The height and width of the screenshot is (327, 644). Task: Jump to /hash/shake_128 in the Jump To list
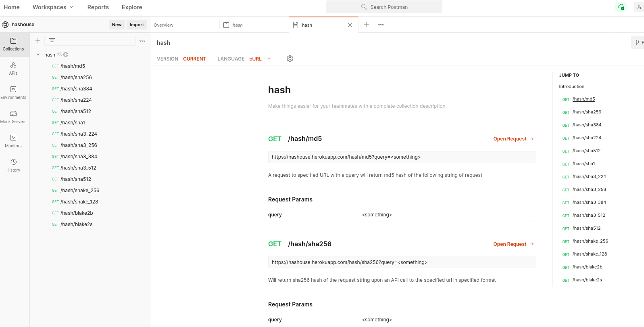tap(590, 254)
